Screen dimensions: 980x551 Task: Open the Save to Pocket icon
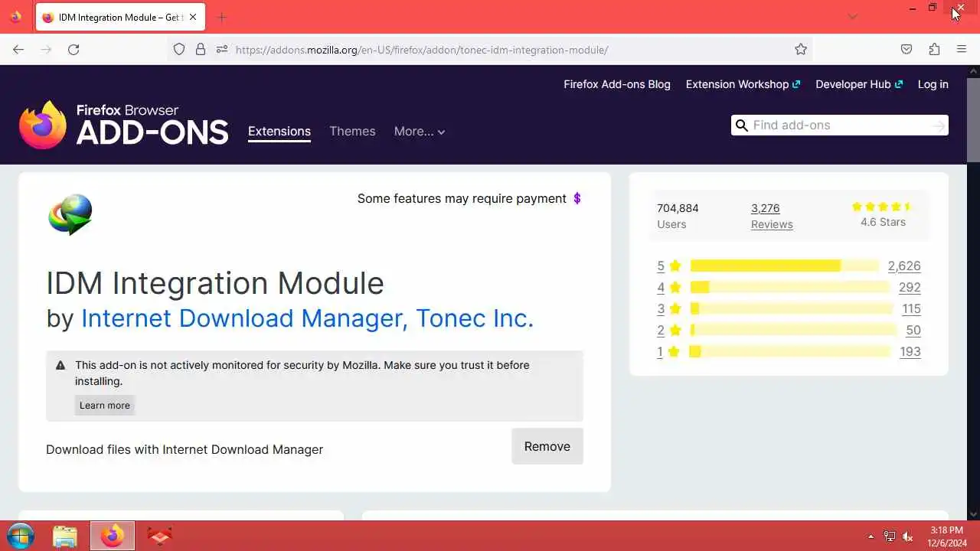(906, 50)
